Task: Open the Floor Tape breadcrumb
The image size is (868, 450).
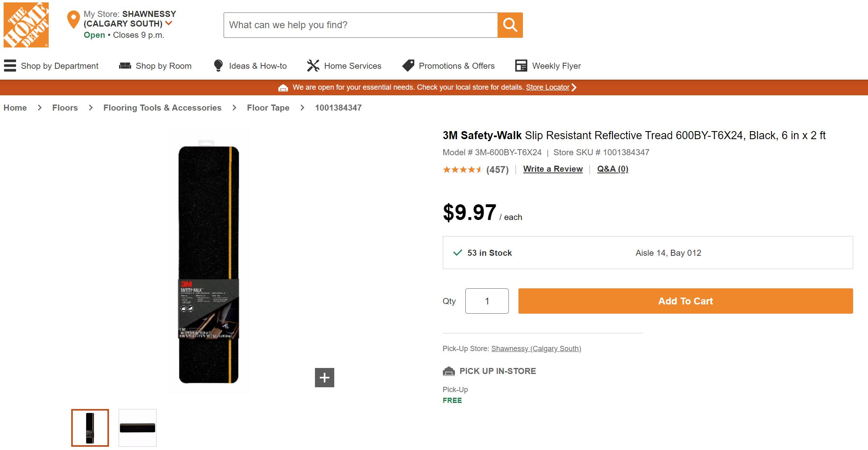Action: pyautogui.click(x=268, y=108)
